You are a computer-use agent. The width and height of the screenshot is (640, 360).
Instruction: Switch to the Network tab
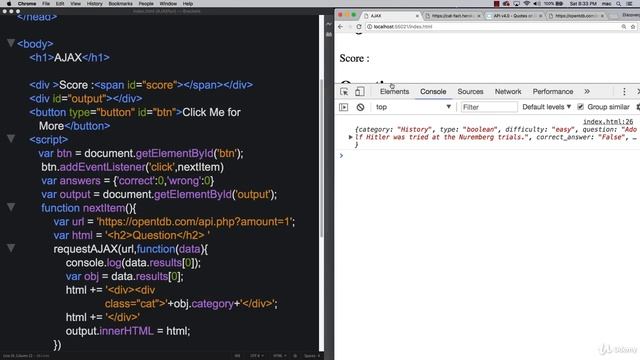pyautogui.click(x=508, y=91)
